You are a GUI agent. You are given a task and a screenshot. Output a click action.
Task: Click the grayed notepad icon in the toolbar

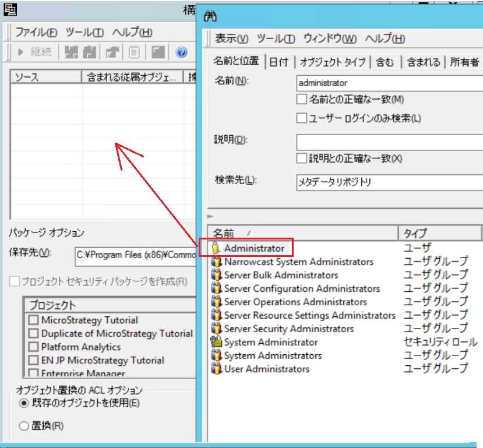(134, 52)
